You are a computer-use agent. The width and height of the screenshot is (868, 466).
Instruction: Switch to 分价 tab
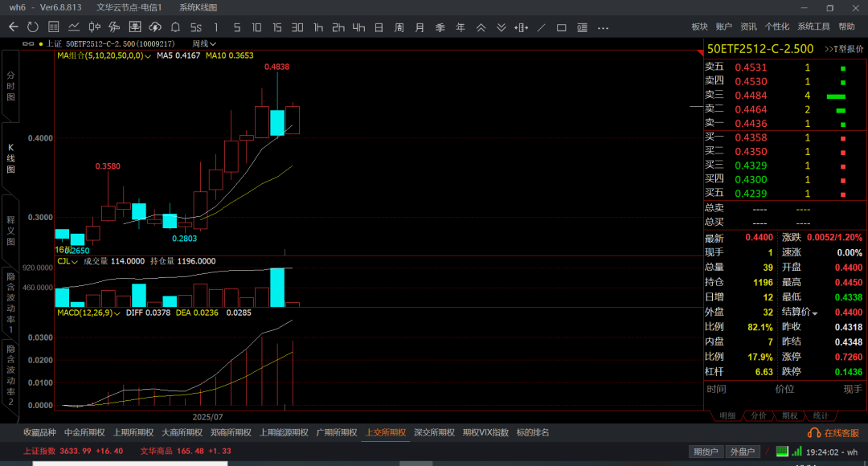(759, 415)
